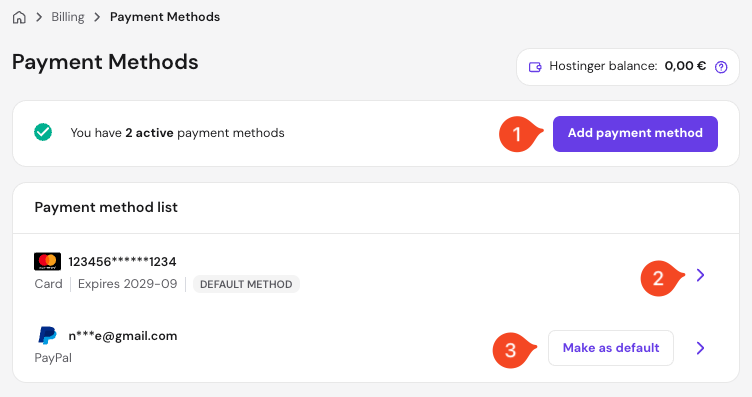The height and width of the screenshot is (397, 752).
Task: Open the Billing breadcrumb link
Action: [x=68, y=17]
